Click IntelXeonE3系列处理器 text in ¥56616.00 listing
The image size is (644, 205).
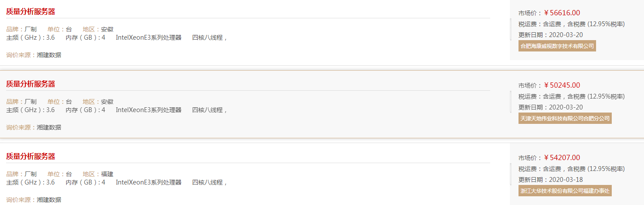[149, 38]
